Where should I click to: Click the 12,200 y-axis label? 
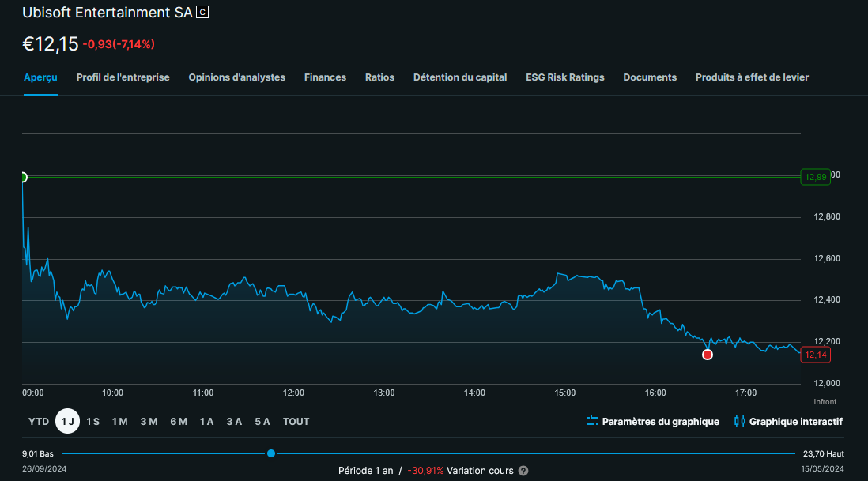pos(827,342)
